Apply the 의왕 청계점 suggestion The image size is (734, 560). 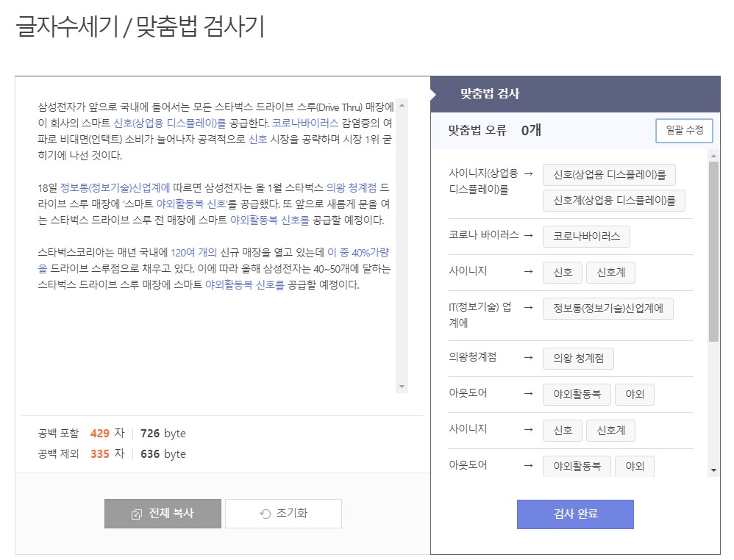(x=578, y=359)
